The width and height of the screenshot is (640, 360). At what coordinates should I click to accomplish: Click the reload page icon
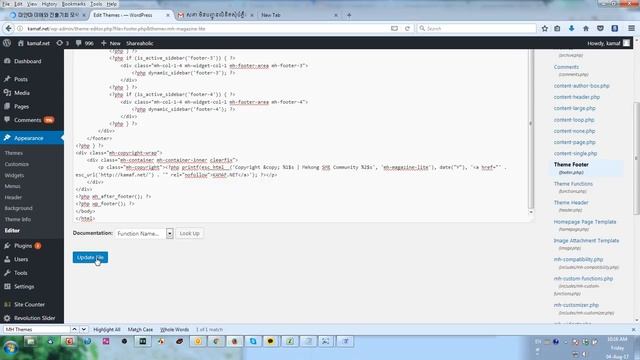tap(407, 29)
